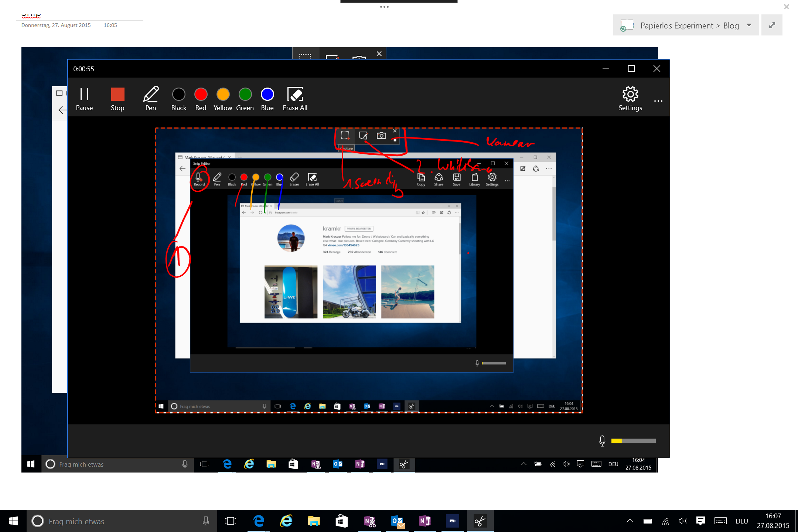
Task: Open the three-dot menu beside large Settings gear
Action: click(x=658, y=101)
